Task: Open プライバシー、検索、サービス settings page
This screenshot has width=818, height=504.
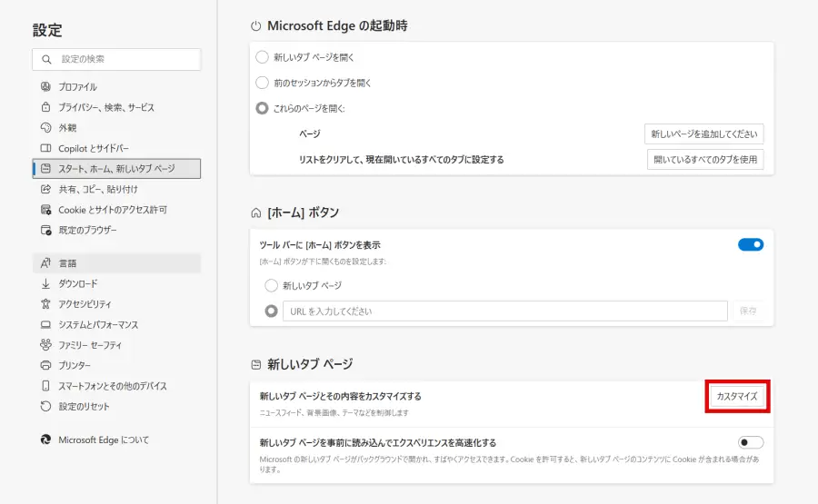Action: 116,107
